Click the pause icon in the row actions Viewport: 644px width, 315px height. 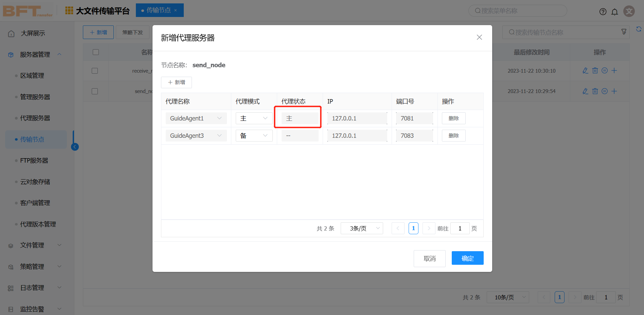click(x=605, y=71)
